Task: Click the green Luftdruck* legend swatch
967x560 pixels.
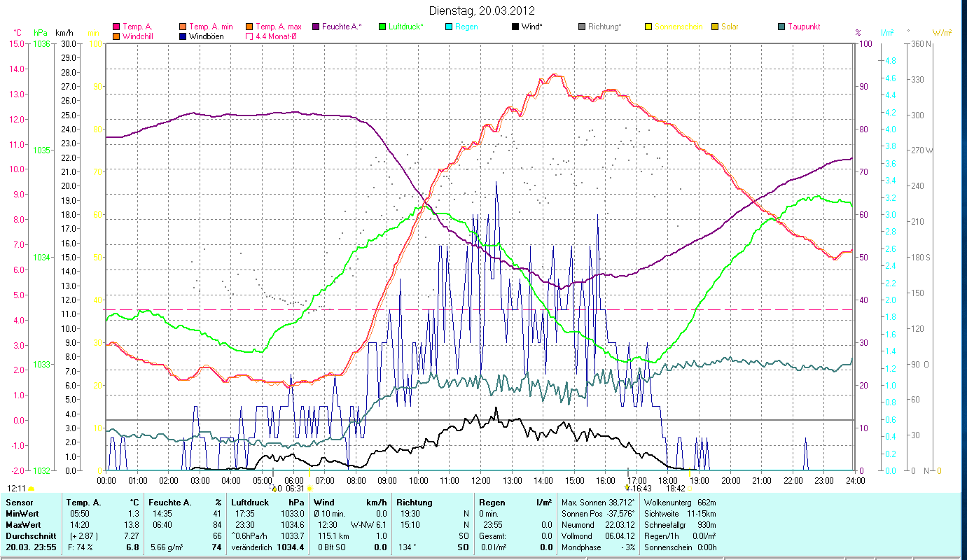Action: click(382, 27)
